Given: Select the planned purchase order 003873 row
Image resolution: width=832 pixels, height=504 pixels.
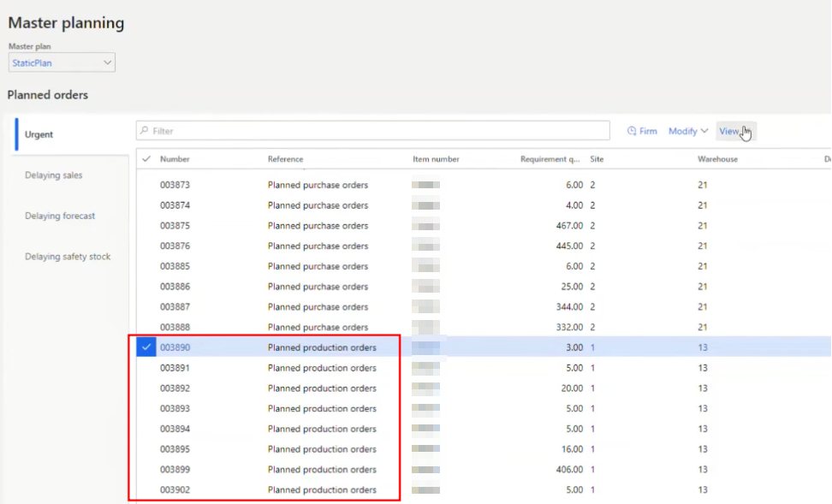Looking at the screenshot, I should click(x=484, y=185).
